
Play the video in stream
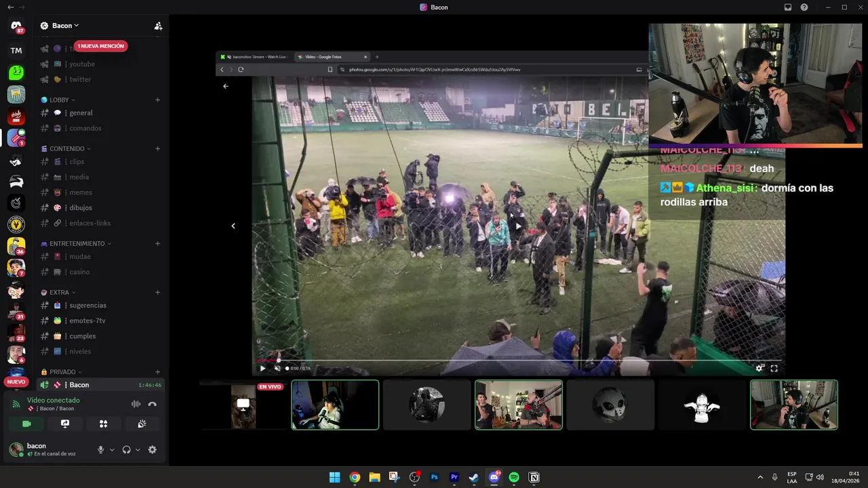tap(263, 368)
